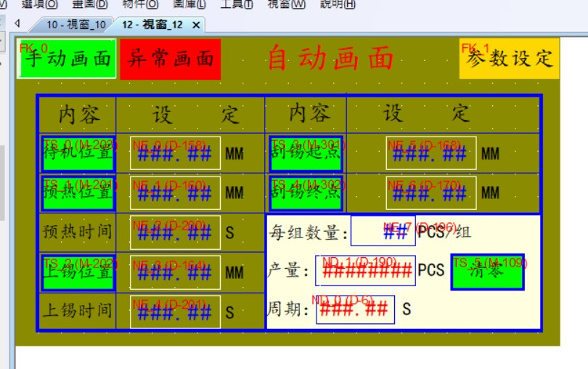Screen dimensions: 588x369
Task: Select the 预热位置 toggle switch
Action: click(x=78, y=192)
